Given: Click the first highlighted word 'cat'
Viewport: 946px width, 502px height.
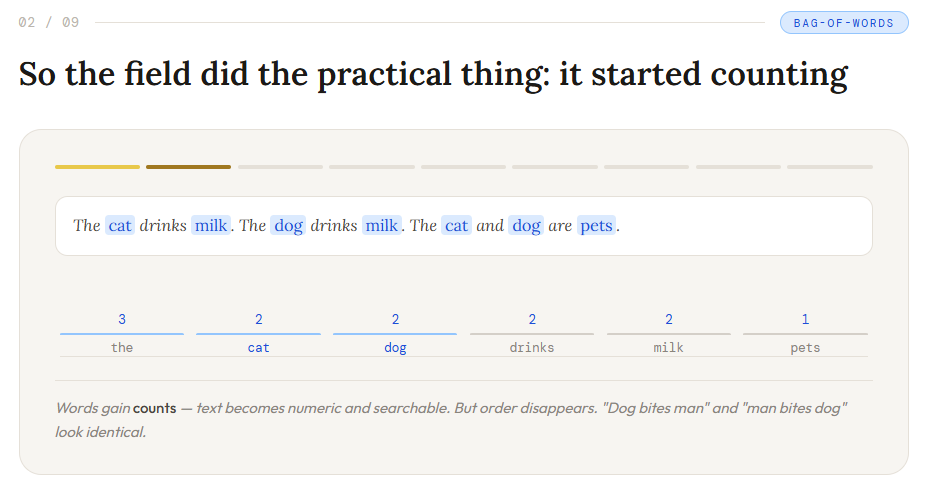Looking at the screenshot, I should (x=119, y=226).
